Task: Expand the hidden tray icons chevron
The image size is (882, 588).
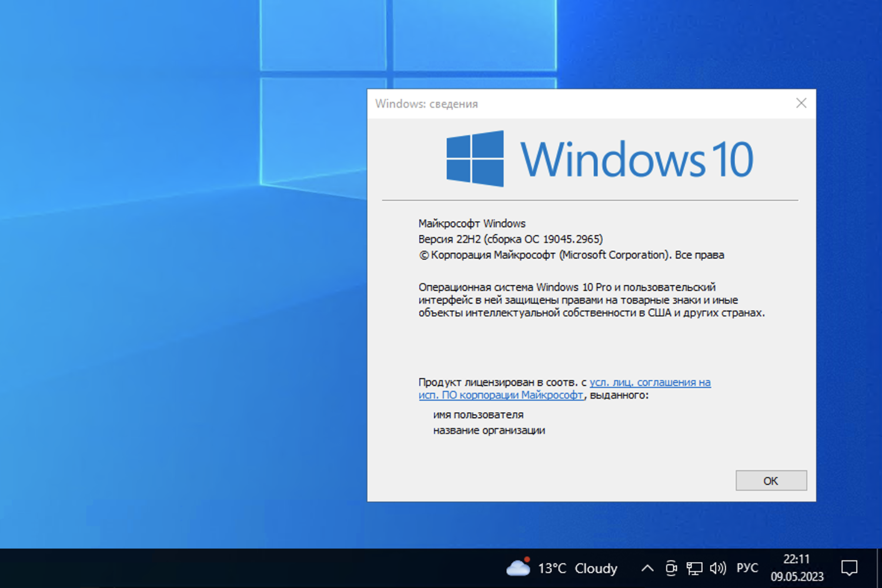Action: pyautogui.click(x=647, y=568)
